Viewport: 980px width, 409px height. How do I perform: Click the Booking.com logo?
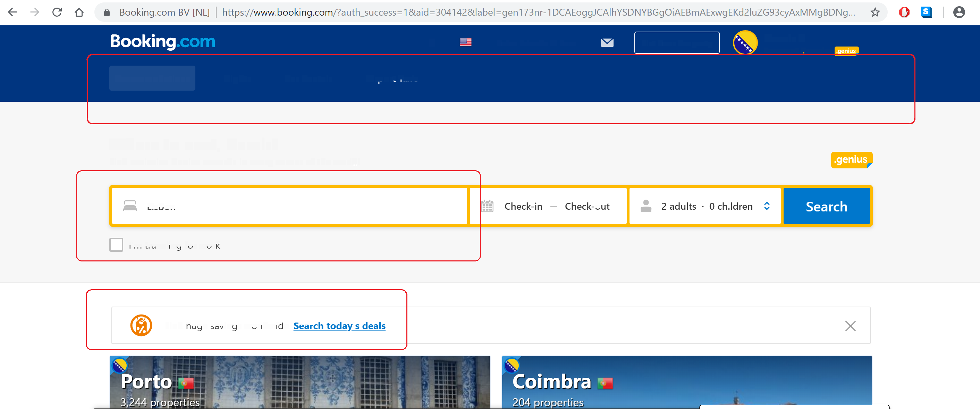pyautogui.click(x=162, y=41)
